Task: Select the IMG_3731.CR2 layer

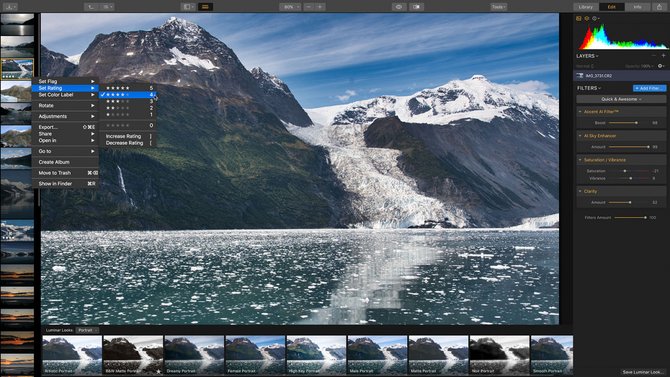Action: click(x=621, y=76)
